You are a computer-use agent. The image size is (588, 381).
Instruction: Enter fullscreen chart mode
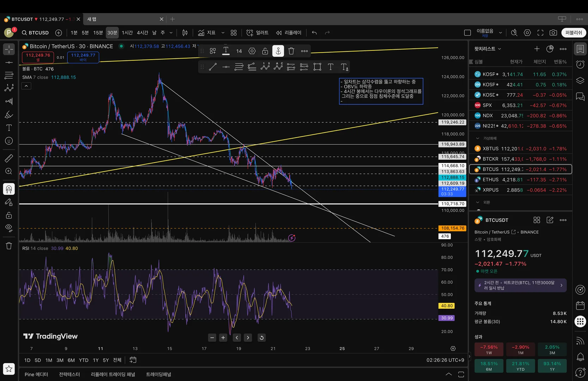[x=540, y=33]
